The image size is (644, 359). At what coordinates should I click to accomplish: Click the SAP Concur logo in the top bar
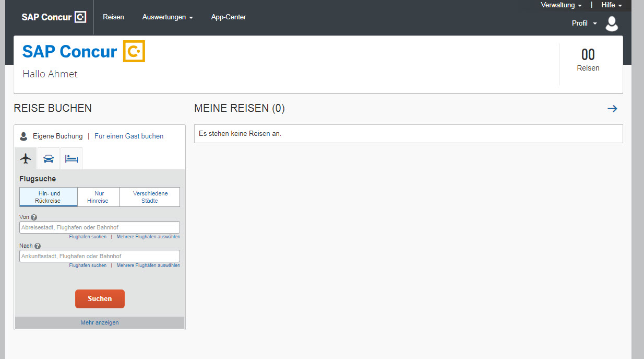[x=54, y=17]
